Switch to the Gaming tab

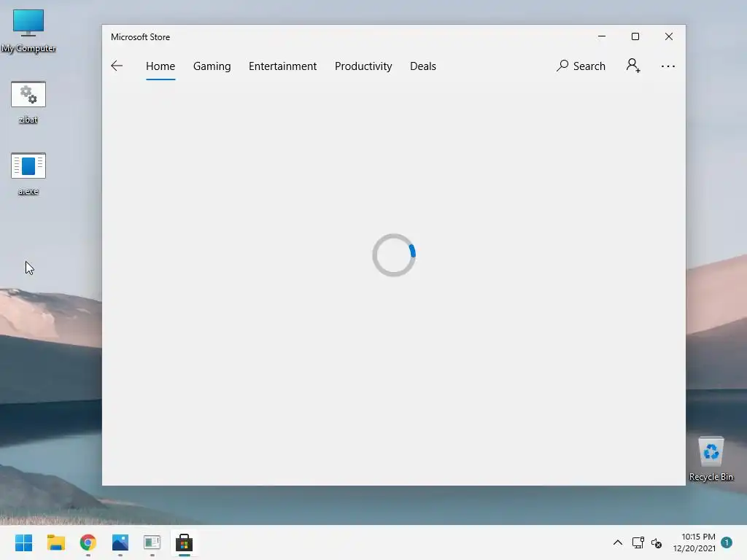click(212, 66)
